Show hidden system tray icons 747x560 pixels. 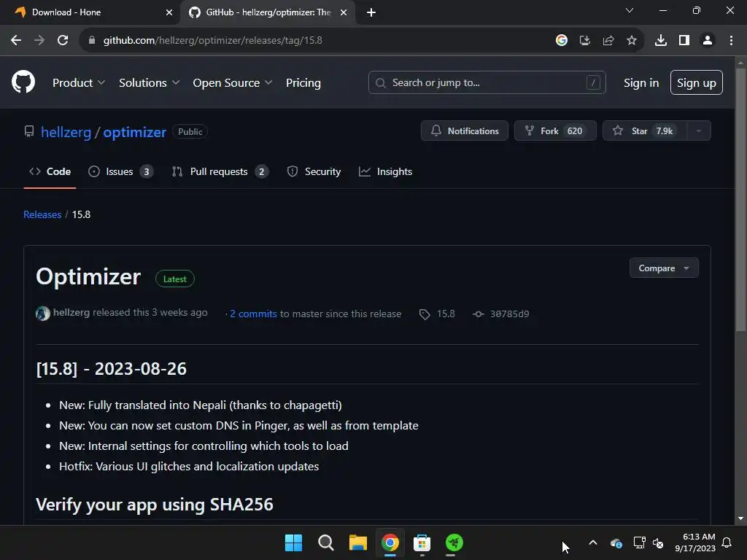(x=593, y=542)
